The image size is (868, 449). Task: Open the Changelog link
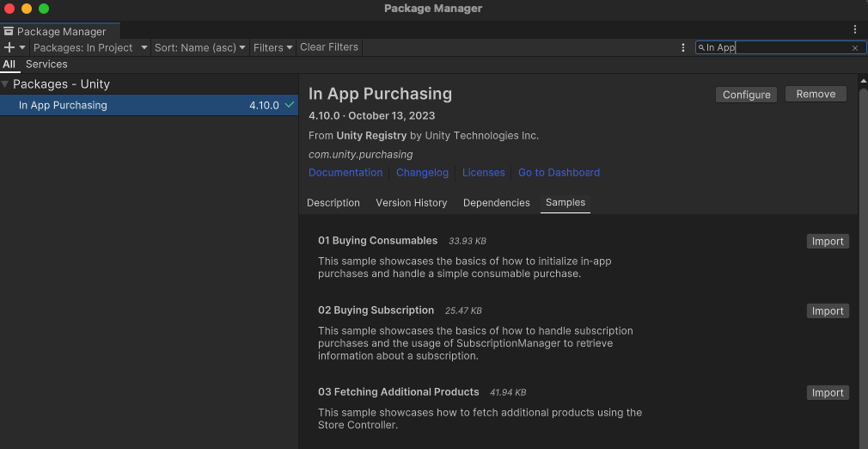tap(422, 172)
